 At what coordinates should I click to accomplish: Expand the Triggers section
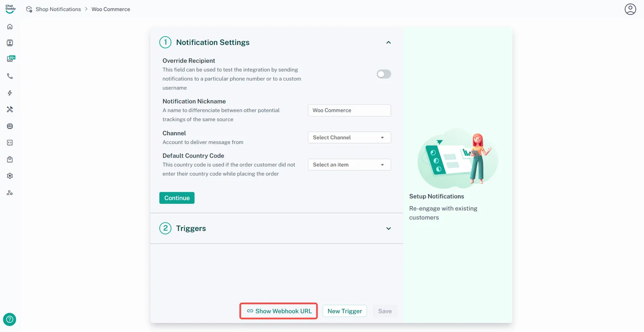(388, 228)
